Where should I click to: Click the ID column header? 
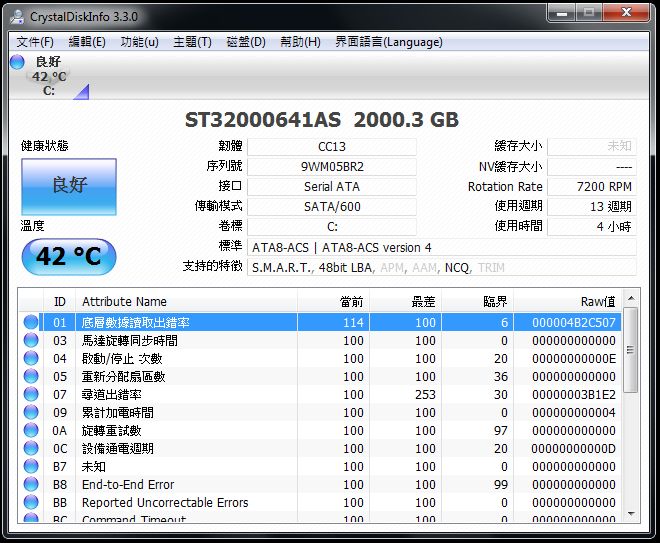(59, 301)
